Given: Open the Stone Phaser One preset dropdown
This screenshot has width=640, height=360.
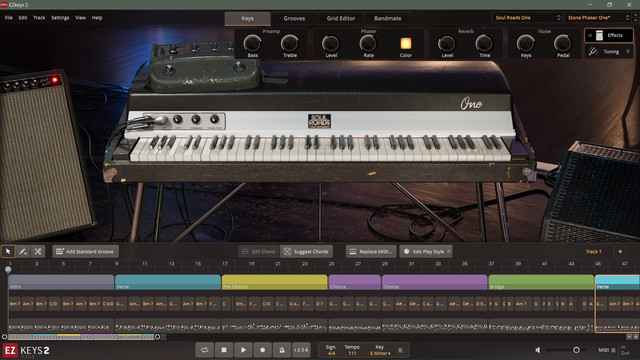Looking at the screenshot, I should pos(598,18).
